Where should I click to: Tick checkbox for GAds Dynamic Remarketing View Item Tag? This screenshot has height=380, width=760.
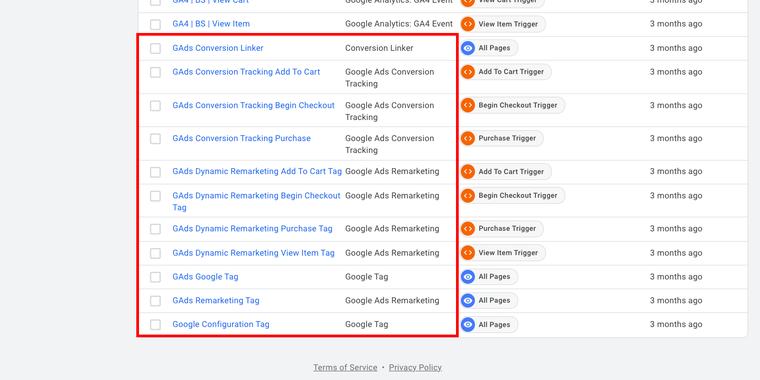point(155,253)
